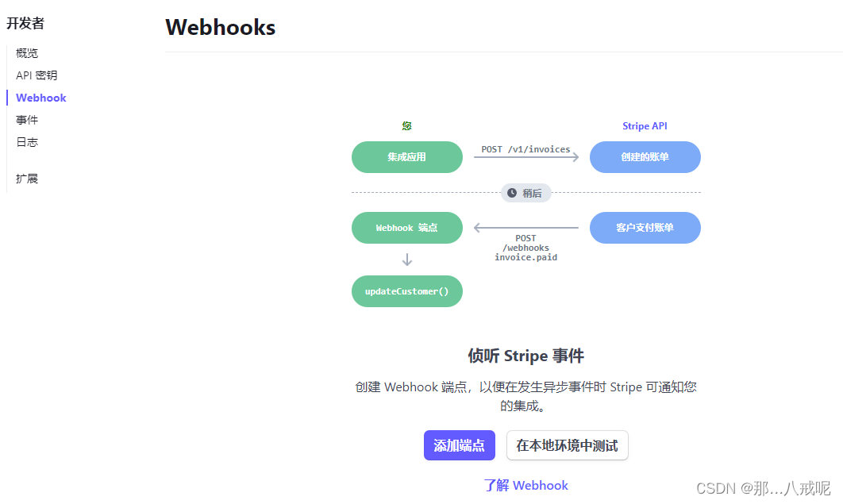Click the invoice.paid text
This screenshot has height=504, width=843.
[x=525, y=257]
